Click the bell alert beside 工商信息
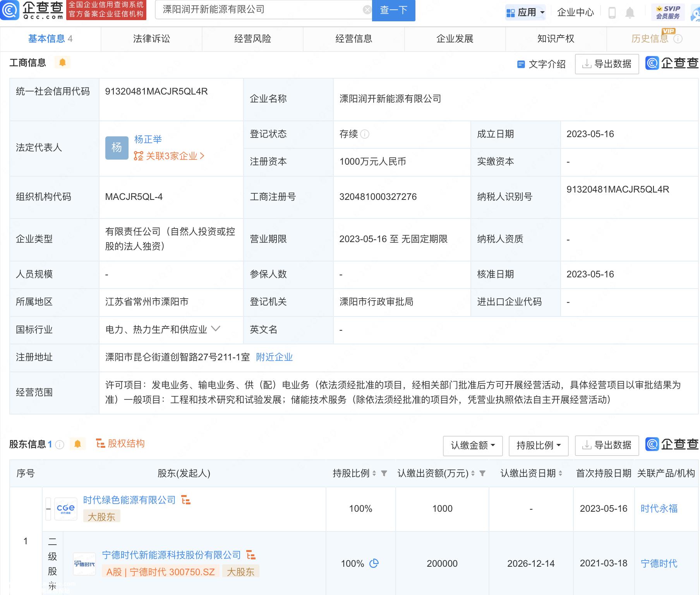This screenshot has height=595, width=700. click(62, 62)
